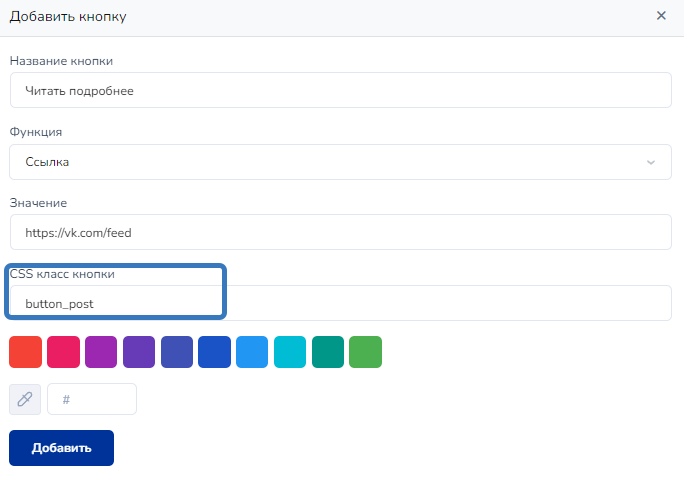Pick the teal color swatch
The height and width of the screenshot is (478, 684).
(x=328, y=352)
